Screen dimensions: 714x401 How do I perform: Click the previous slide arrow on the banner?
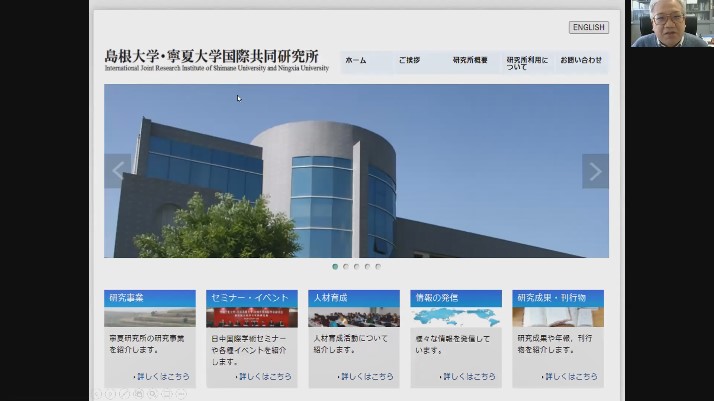pos(117,171)
